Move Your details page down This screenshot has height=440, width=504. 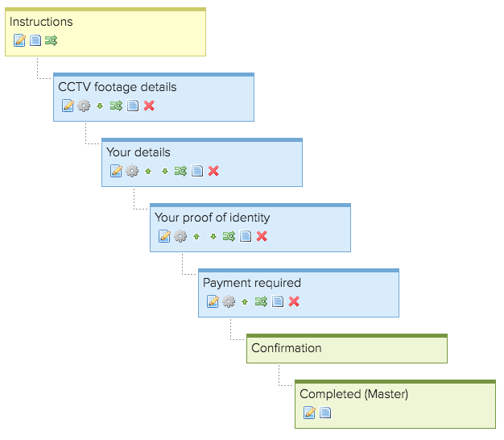(164, 171)
